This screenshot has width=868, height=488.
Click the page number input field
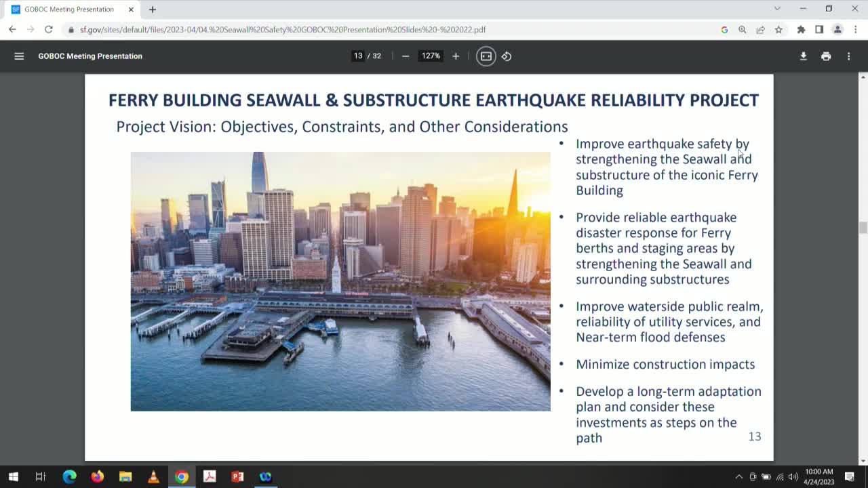coord(357,56)
